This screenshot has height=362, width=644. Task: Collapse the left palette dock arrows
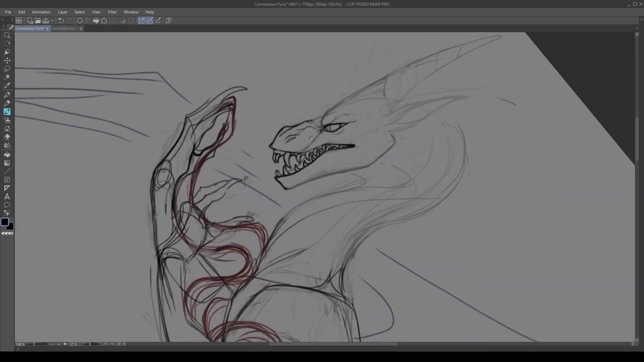(3, 20)
